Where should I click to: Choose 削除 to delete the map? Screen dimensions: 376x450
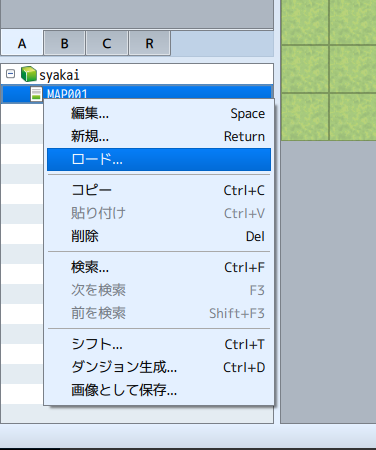159,236
